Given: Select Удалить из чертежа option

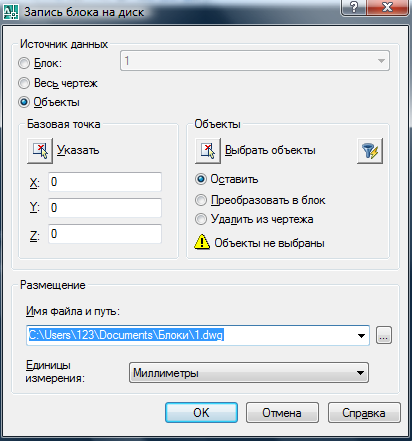Looking at the screenshot, I should coord(201,219).
